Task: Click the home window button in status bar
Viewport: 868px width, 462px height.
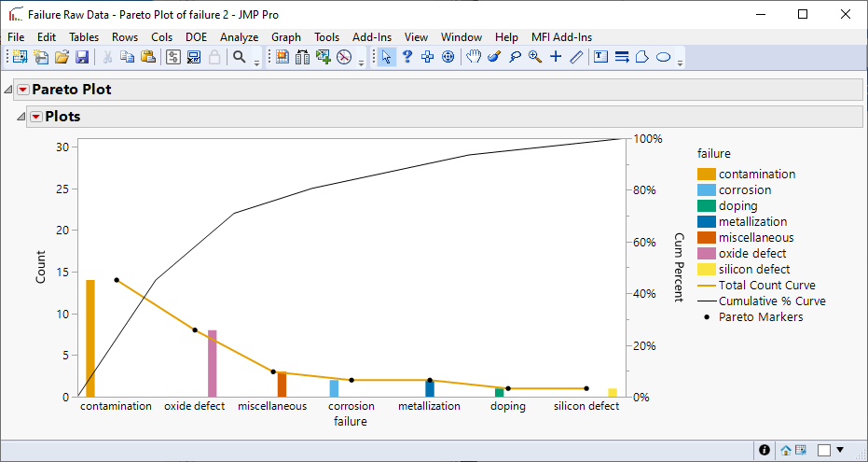Action: click(786, 450)
